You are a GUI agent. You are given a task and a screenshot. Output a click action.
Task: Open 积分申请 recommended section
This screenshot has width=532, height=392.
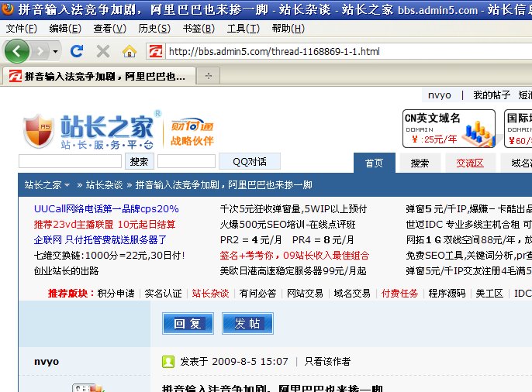(x=116, y=293)
